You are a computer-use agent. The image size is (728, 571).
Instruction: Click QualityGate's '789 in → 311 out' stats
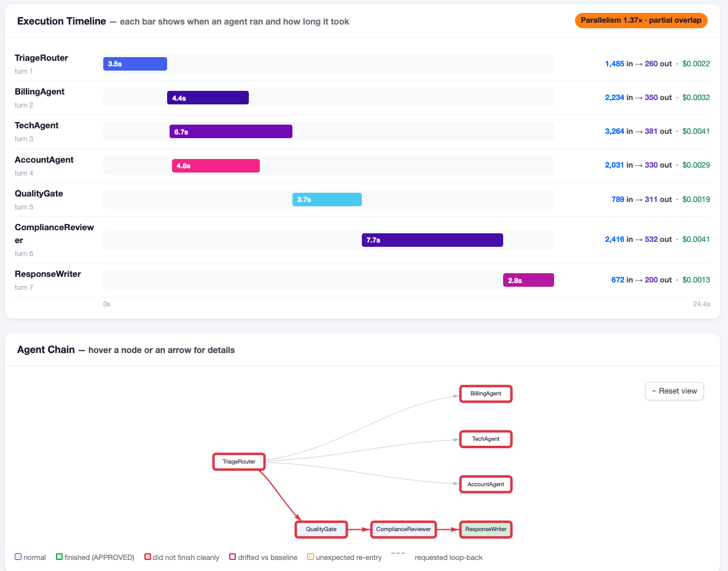641,200
